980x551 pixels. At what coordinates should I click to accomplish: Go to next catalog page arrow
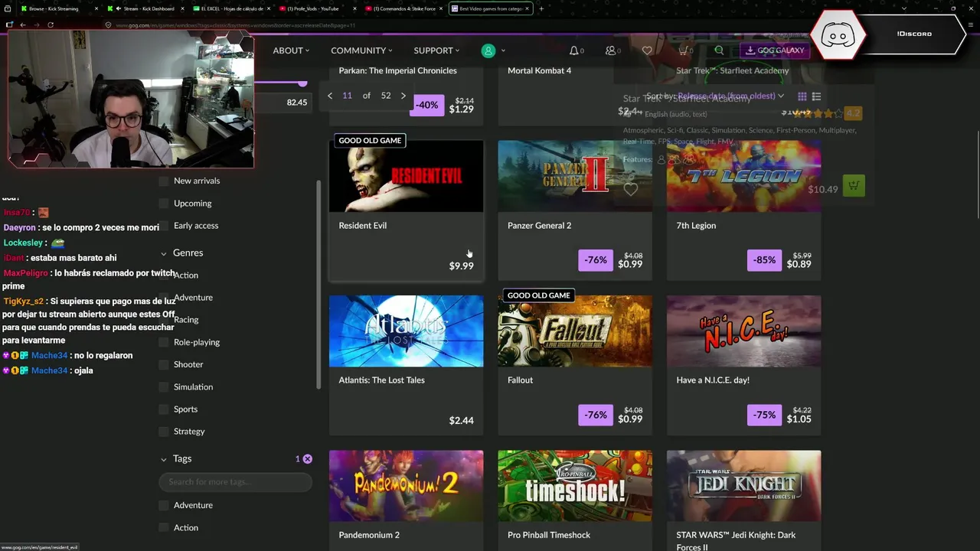pyautogui.click(x=403, y=96)
